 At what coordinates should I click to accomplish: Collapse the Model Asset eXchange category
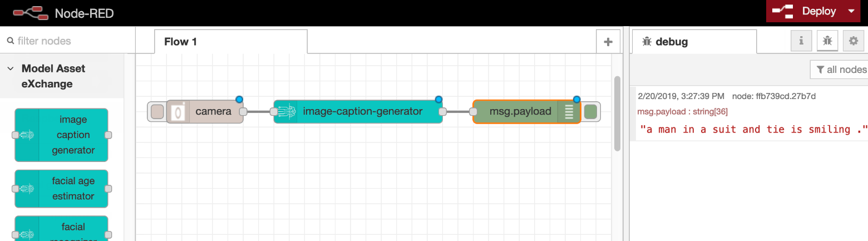11,68
